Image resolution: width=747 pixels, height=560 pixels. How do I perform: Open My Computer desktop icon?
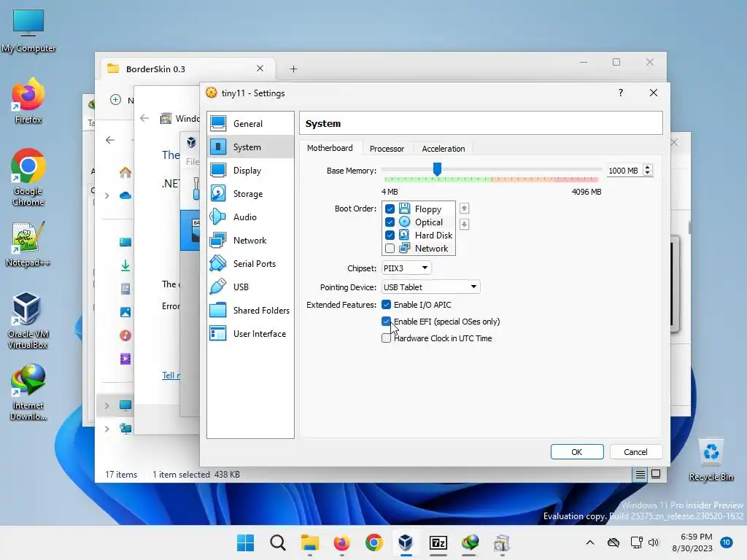click(28, 31)
